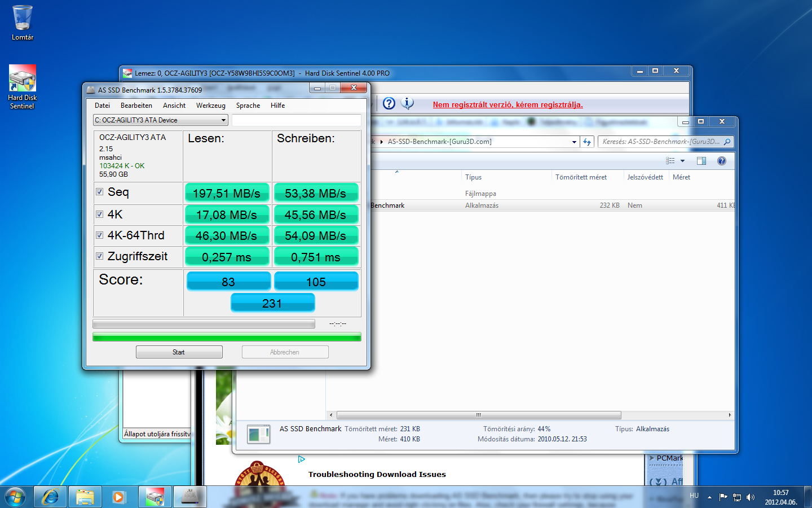Click the search magnifier in Explorer search box

[x=727, y=142]
